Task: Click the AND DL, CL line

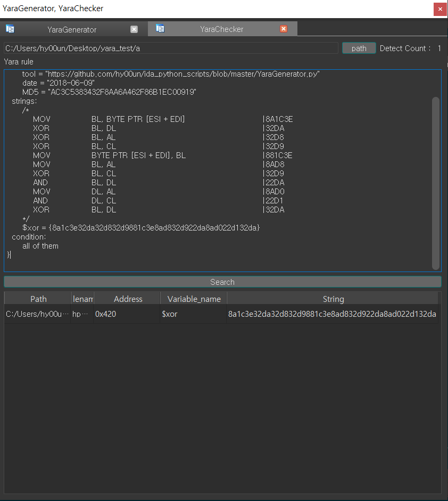Action: 159,201
